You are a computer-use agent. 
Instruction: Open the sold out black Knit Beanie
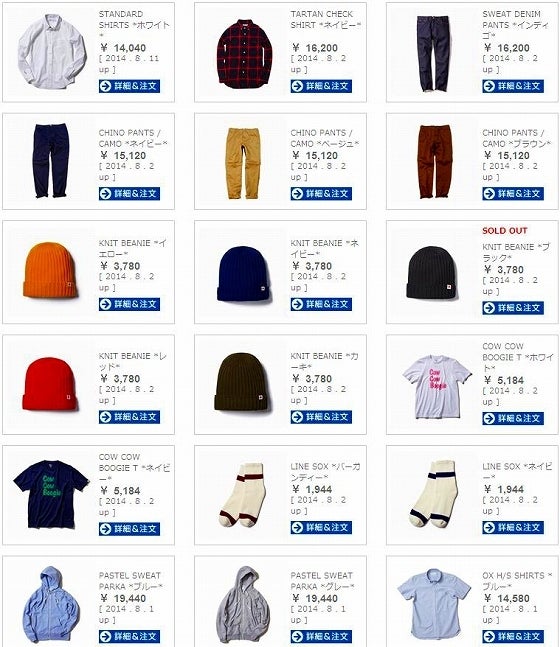point(432,272)
